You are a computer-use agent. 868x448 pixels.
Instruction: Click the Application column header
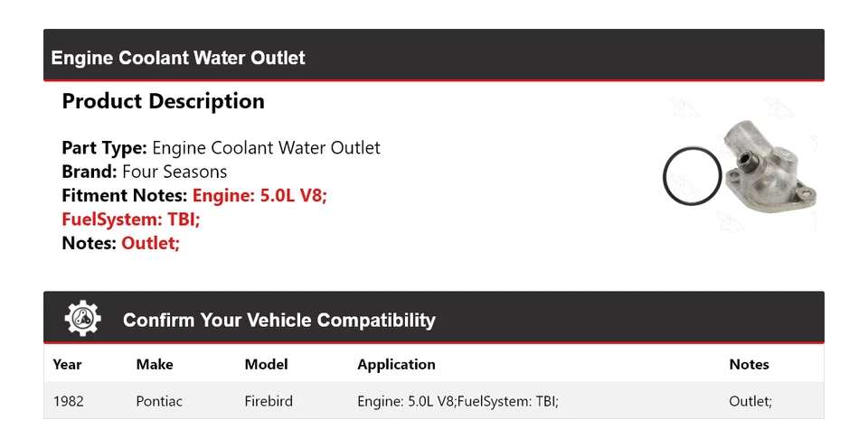point(396,365)
